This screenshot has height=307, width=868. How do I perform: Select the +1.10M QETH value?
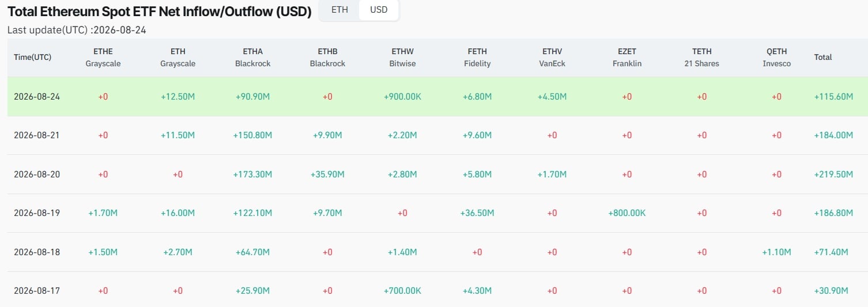pyautogui.click(x=777, y=252)
